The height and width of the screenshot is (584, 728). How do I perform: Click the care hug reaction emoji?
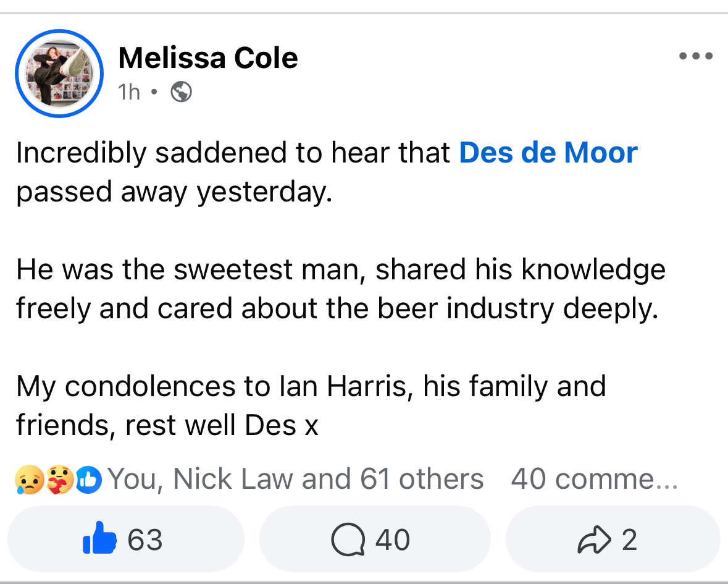pos(61,480)
